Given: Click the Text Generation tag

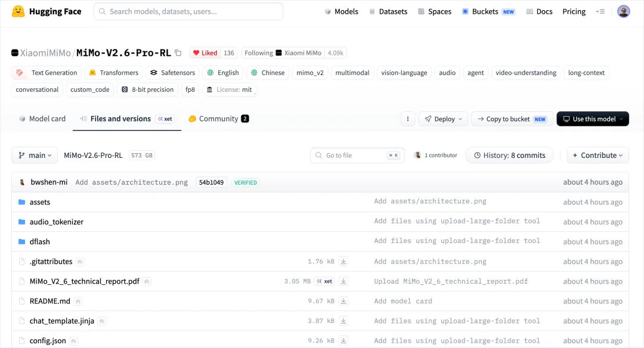Looking at the screenshot, I should (47, 73).
